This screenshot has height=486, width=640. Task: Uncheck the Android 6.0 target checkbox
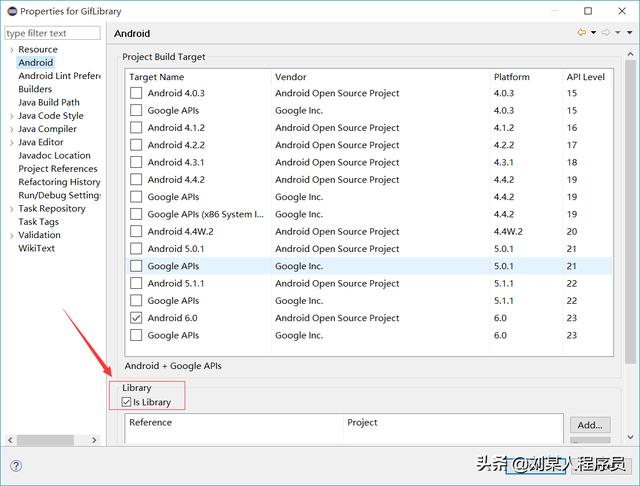click(136, 318)
